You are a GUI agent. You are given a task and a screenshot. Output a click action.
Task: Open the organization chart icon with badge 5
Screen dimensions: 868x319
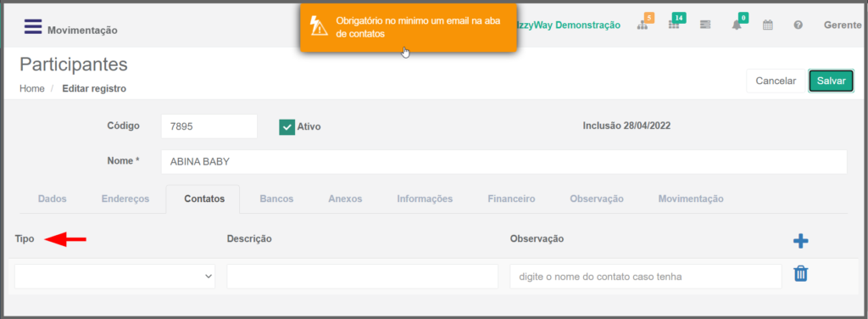[x=643, y=25]
